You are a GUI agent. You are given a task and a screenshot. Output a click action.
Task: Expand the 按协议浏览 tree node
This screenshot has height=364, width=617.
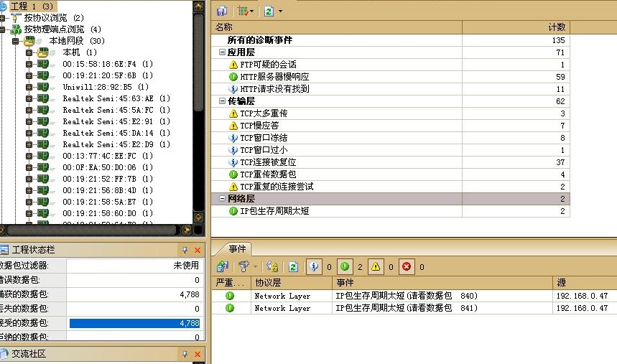2,18
